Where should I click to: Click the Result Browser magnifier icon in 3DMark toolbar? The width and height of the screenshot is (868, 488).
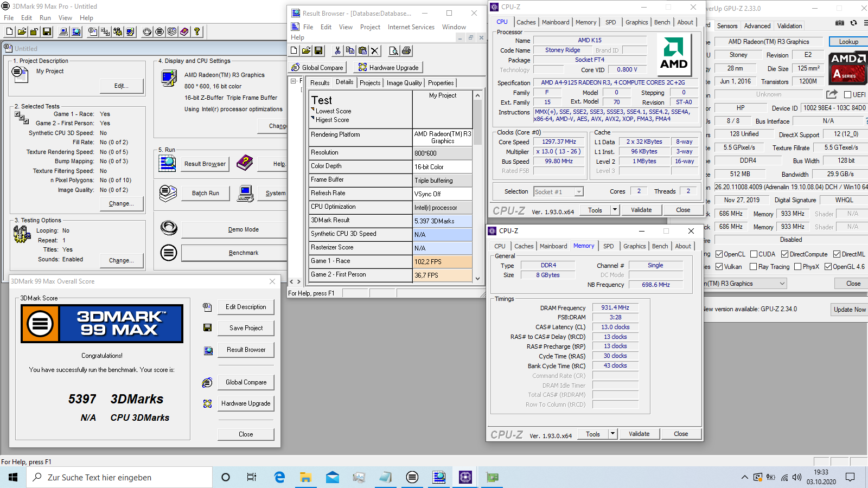76,32
